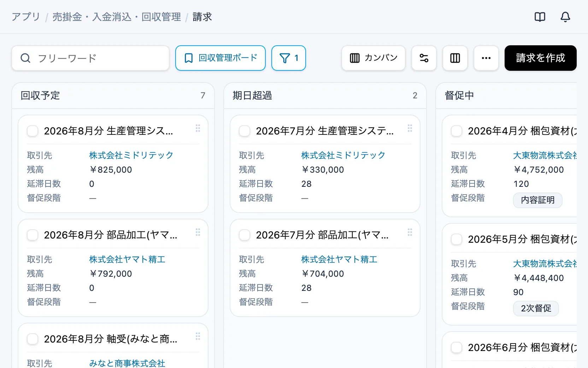The height and width of the screenshot is (368, 588).
Task: Open the カンバン view switcher
Action: (374, 58)
